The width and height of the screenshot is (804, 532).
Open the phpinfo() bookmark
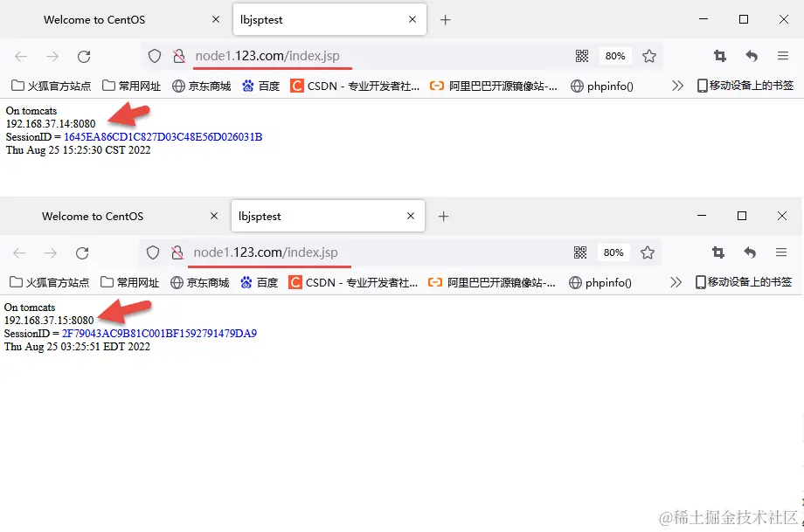pos(603,84)
